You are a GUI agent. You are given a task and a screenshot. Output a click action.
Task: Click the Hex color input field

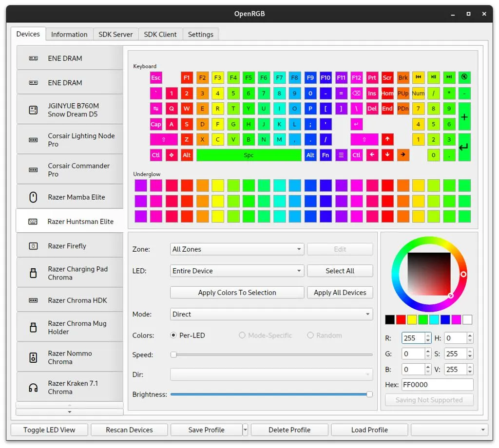(437, 385)
